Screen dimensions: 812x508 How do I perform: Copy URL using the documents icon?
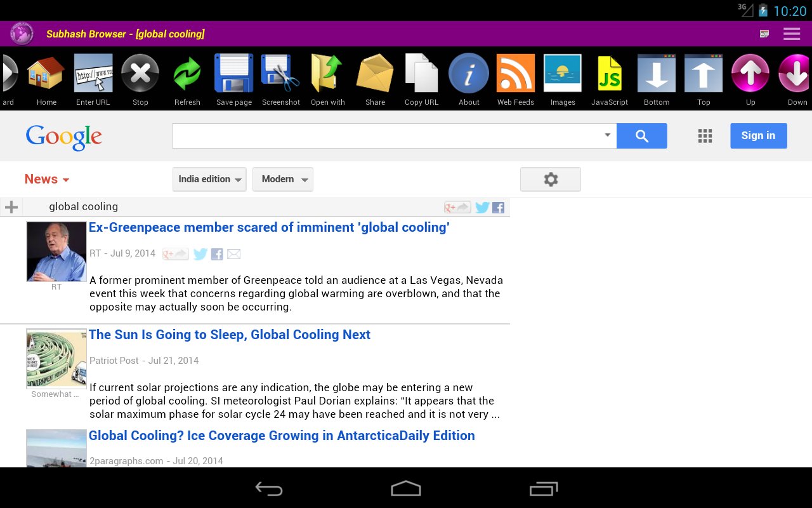422,73
